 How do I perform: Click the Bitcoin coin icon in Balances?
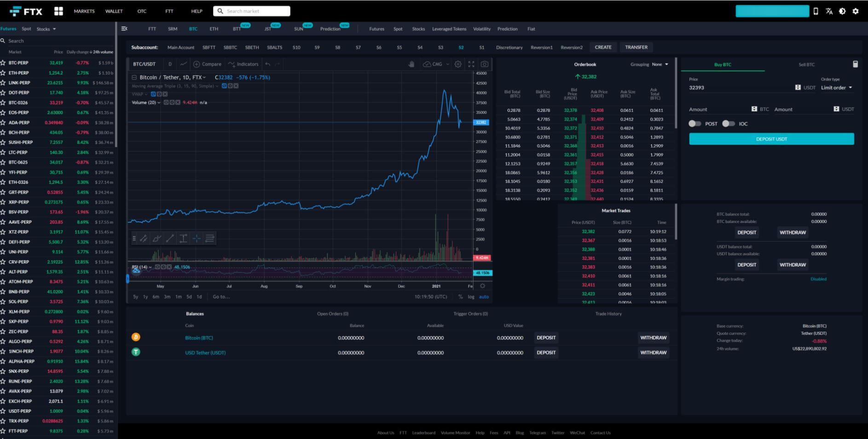tap(136, 337)
